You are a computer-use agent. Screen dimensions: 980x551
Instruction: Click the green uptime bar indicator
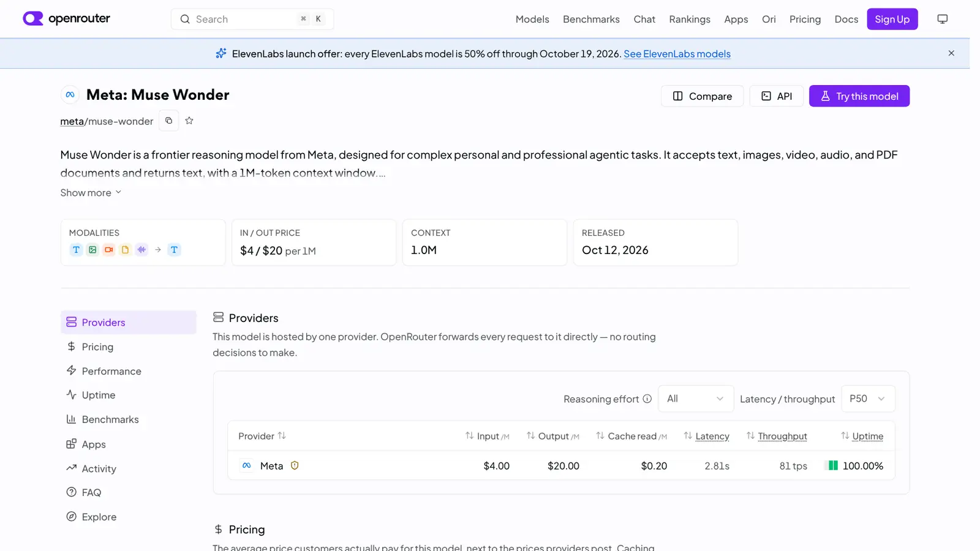point(833,465)
